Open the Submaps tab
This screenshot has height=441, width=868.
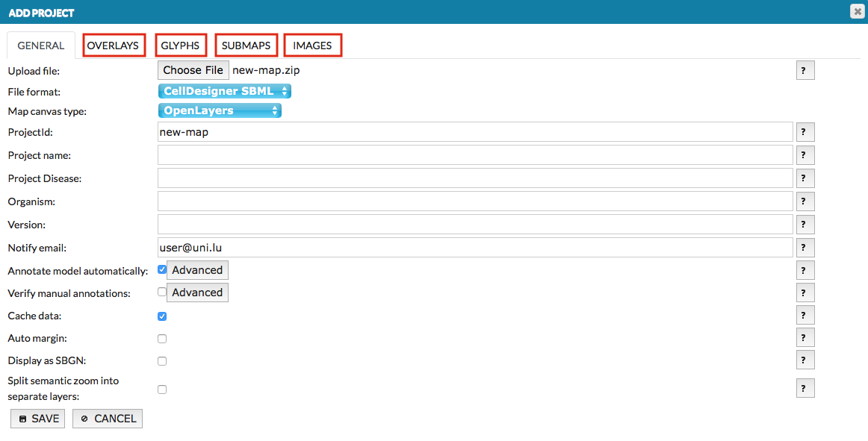click(x=246, y=46)
